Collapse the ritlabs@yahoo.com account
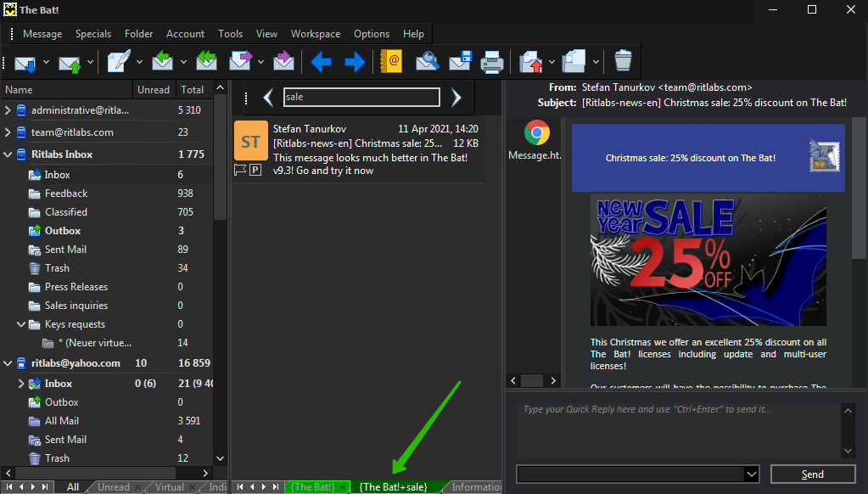The height and width of the screenshot is (494, 868). (8, 363)
